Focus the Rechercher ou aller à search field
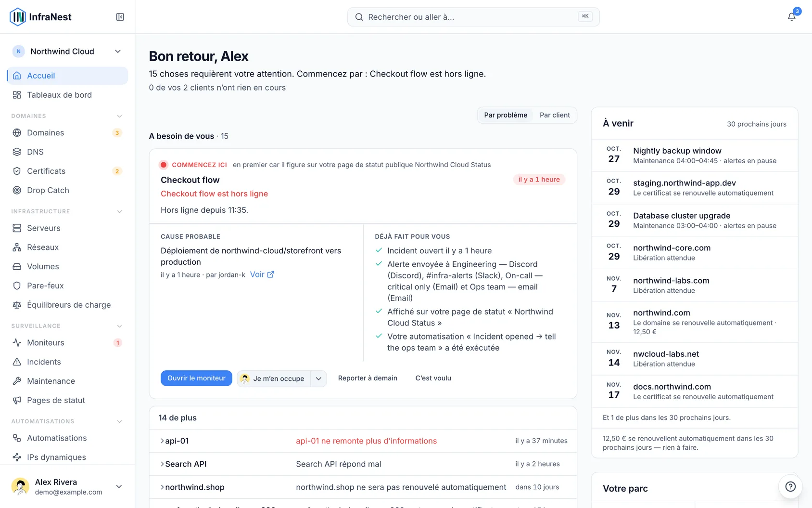 coord(473,17)
